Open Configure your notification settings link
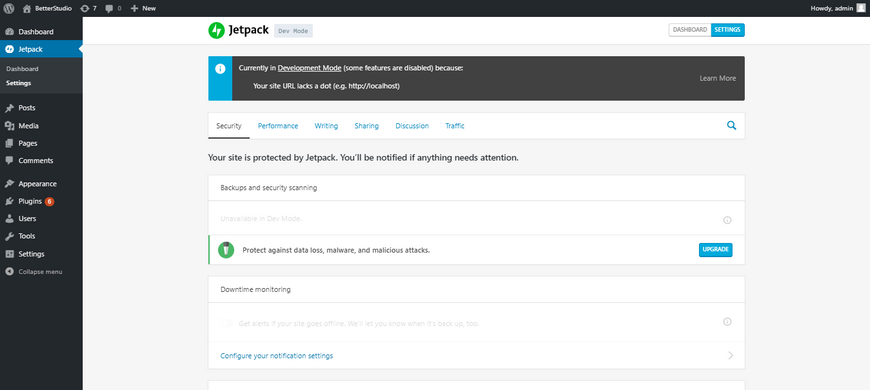870x390 pixels. 276,356
